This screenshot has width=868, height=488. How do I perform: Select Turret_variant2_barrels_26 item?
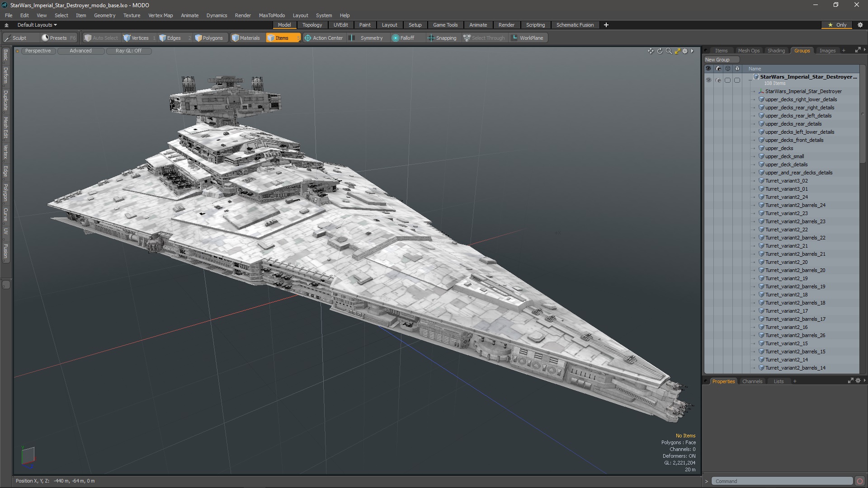point(795,335)
